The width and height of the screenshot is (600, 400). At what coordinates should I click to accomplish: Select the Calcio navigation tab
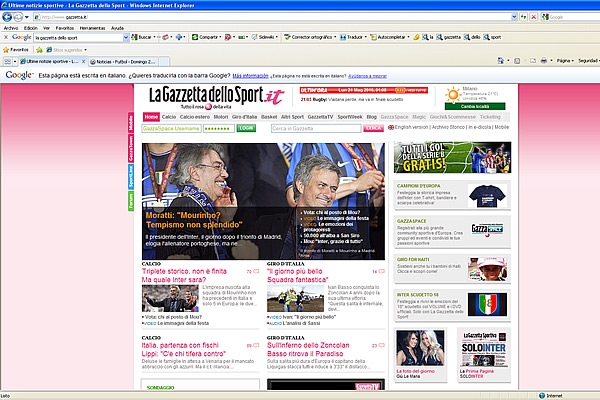click(x=168, y=117)
